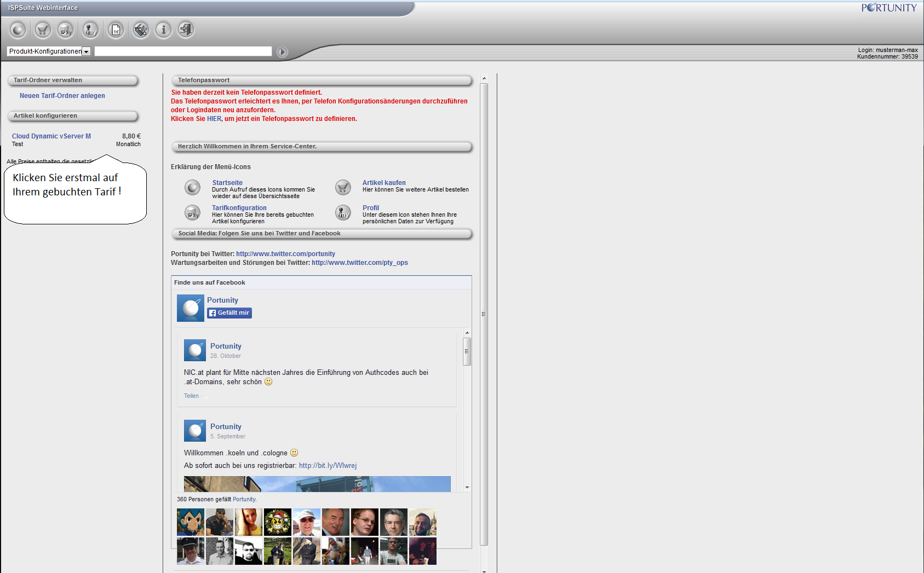Screen dimensions: 924x573
Task: Expand the Produkt-Konfigurationen dropdown
Action: coord(86,51)
